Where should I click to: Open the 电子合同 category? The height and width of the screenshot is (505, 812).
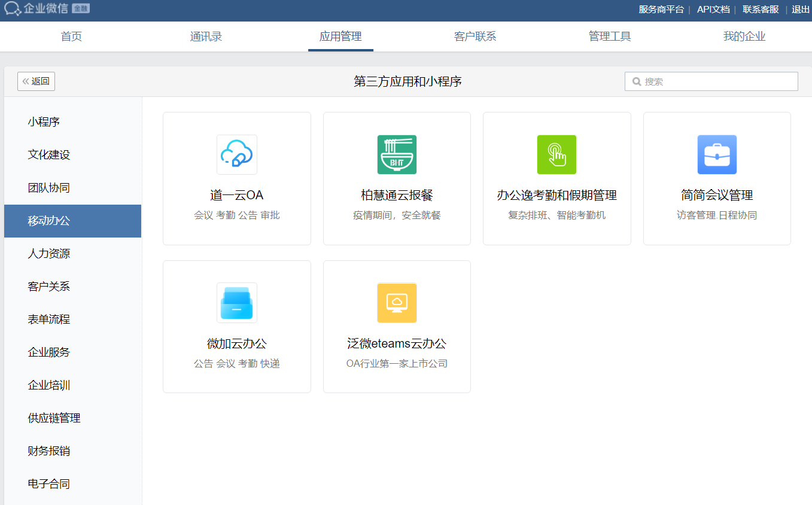(x=72, y=484)
